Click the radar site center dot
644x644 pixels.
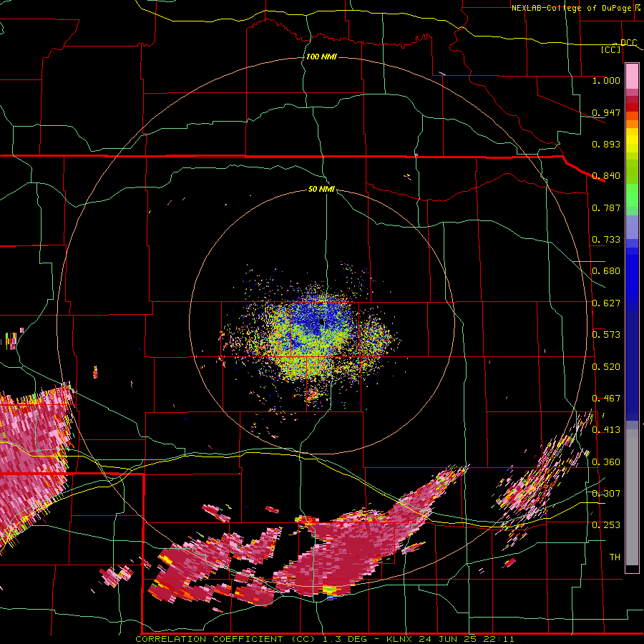[x=321, y=323]
